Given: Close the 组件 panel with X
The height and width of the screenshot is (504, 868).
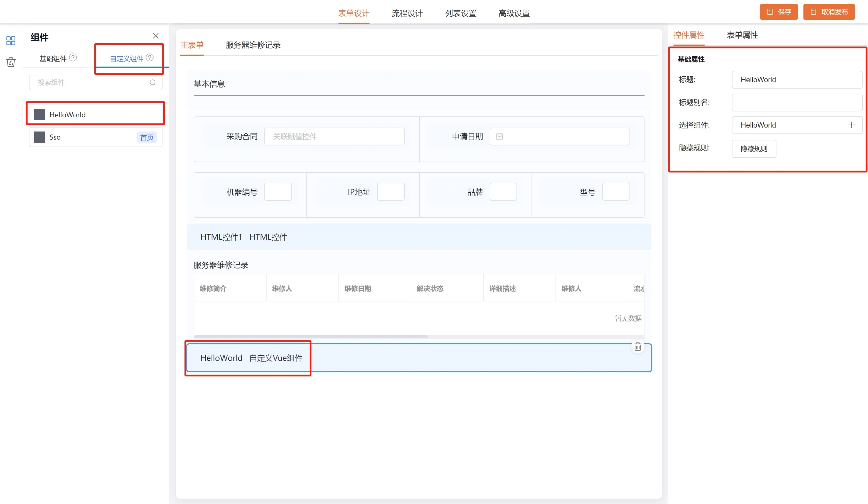Looking at the screenshot, I should click(x=156, y=36).
